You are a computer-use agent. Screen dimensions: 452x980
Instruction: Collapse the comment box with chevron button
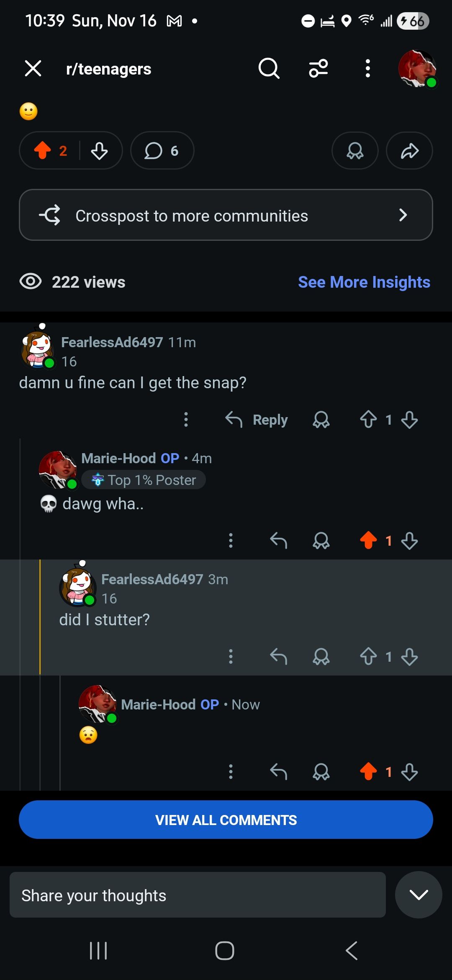point(419,895)
